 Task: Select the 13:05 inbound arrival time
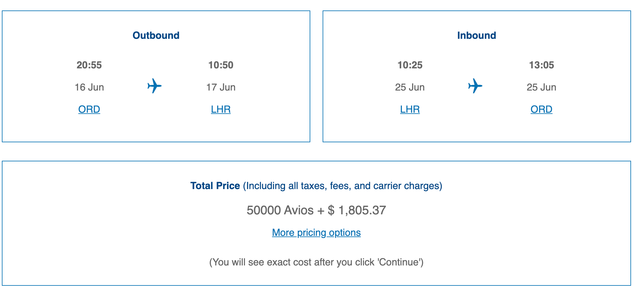click(x=541, y=65)
